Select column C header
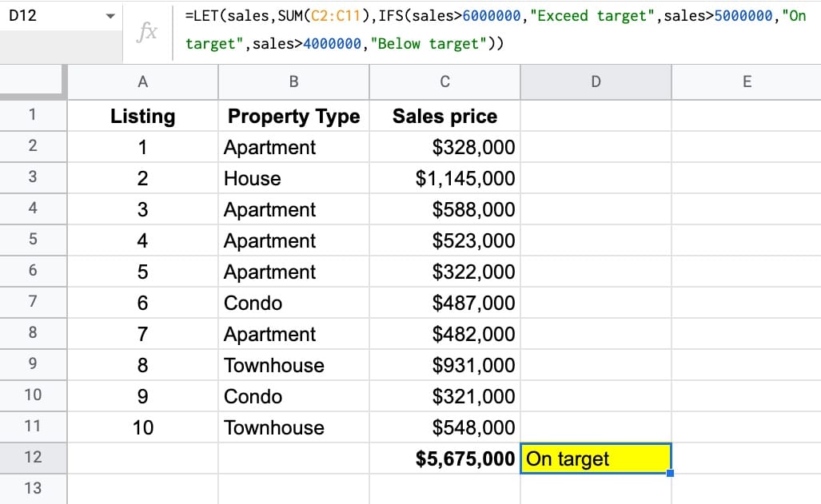Viewport: 821px width, 504px height. point(444,81)
